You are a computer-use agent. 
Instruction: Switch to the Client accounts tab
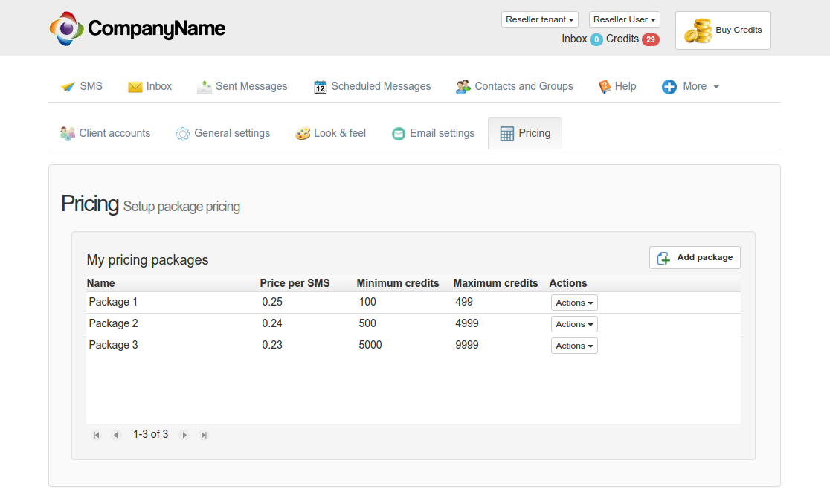click(105, 133)
